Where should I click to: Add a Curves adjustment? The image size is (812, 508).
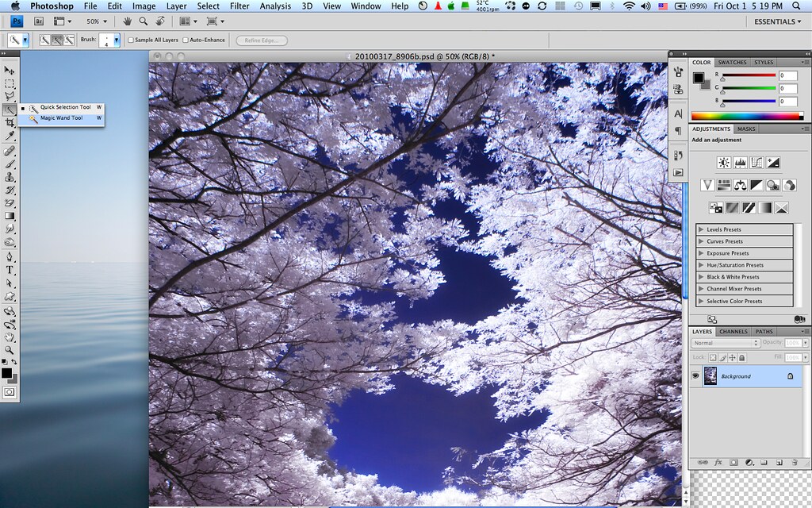coord(756,163)
